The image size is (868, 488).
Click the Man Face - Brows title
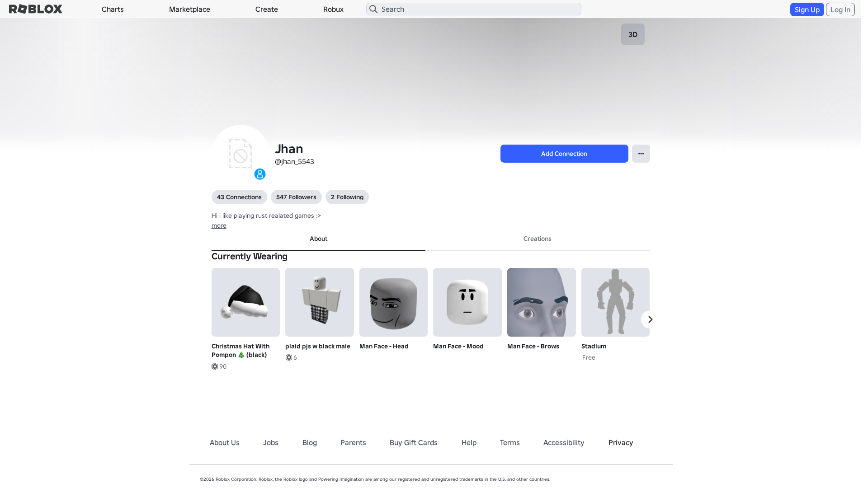pyautogui.click(x=533, y=346)
